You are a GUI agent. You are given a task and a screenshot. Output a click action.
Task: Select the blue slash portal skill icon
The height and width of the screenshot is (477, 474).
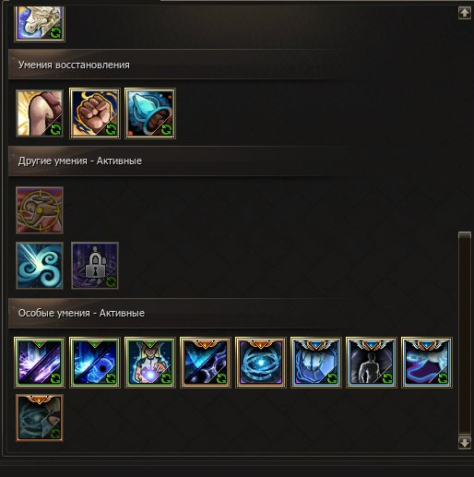95,363
